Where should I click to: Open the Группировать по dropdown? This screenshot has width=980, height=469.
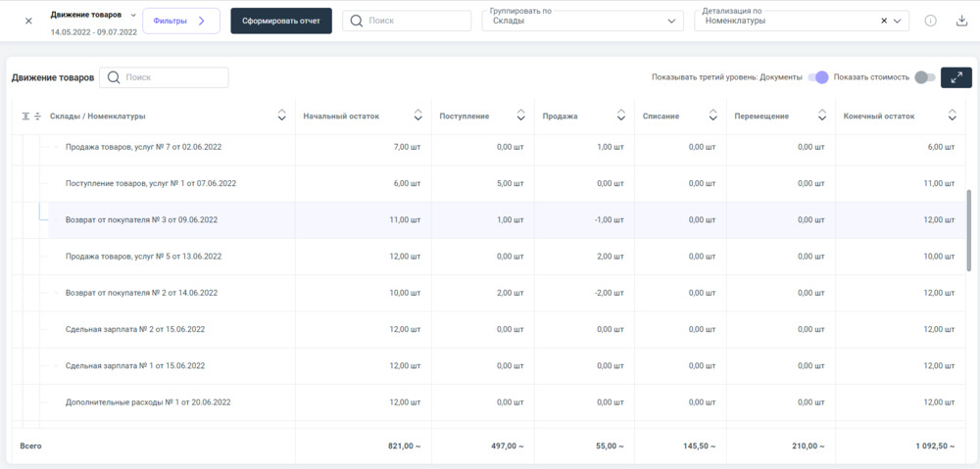582,21
